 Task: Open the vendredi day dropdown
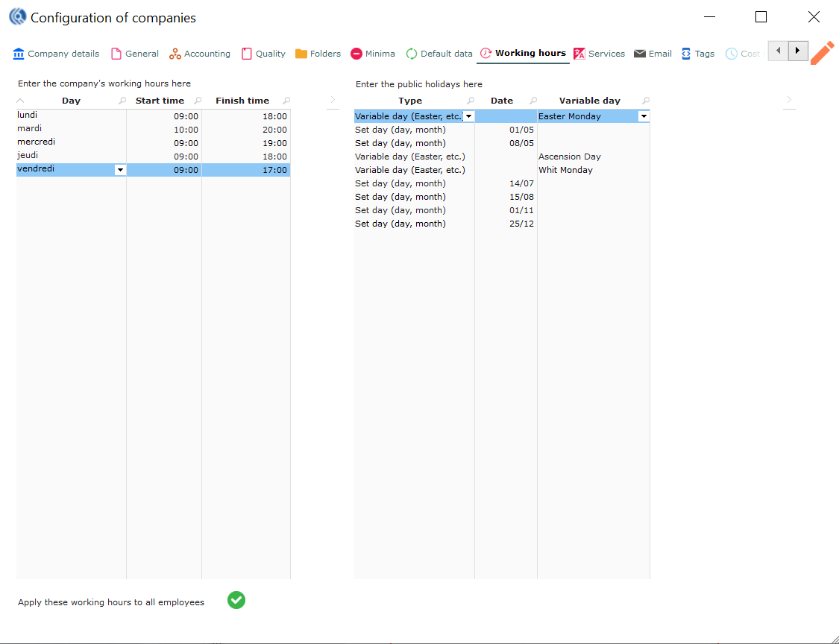(x=120, y=170)
